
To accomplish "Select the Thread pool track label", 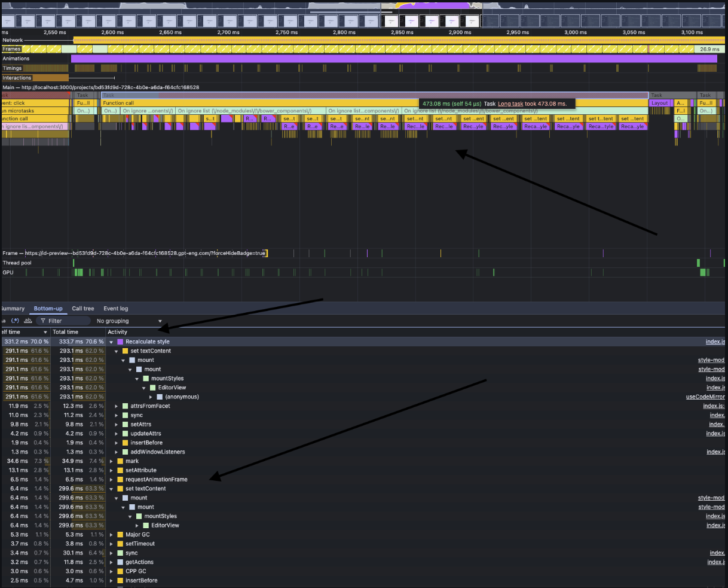I will pyautogui.click(x=17, y=263).
